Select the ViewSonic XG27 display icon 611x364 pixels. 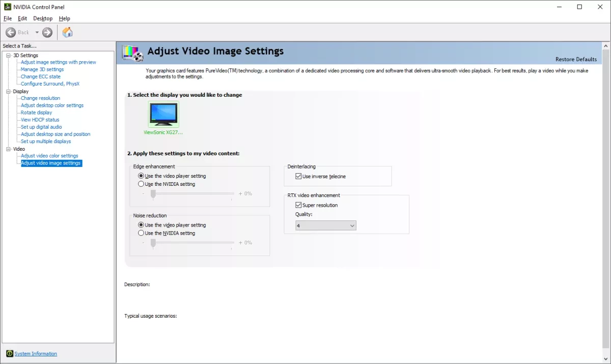[163, 114]
